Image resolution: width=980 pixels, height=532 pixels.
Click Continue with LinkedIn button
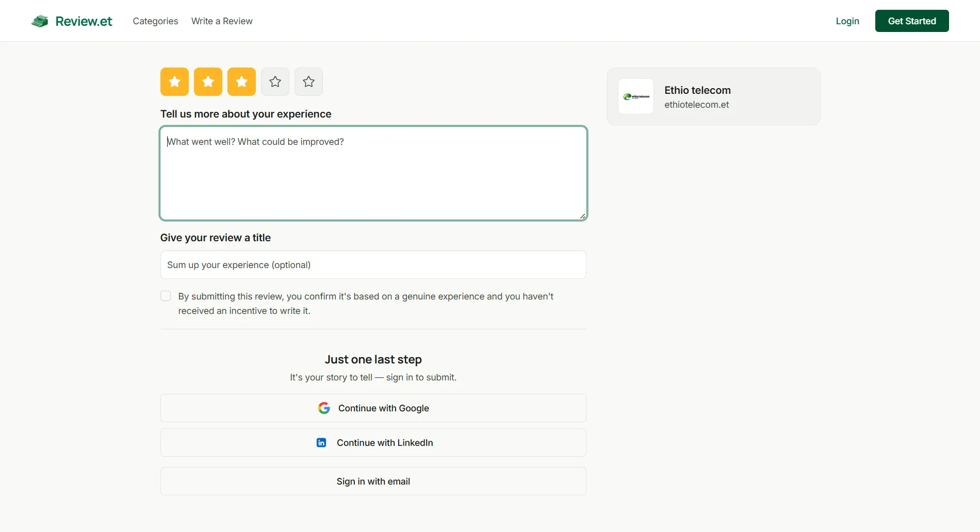point(373,443)
